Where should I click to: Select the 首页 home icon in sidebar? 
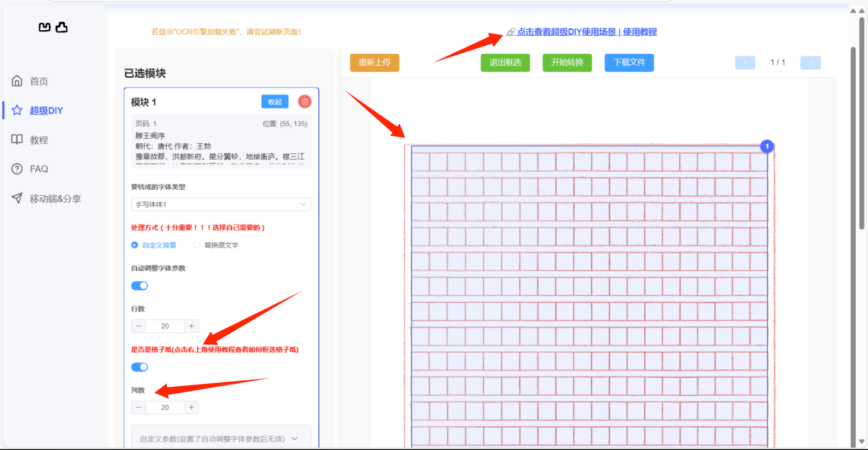(17, 81)
